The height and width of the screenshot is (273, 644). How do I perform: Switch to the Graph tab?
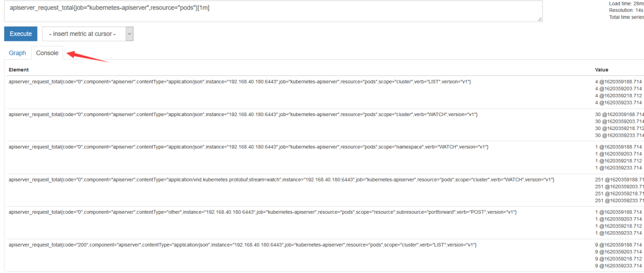click(x=17, y=53)
